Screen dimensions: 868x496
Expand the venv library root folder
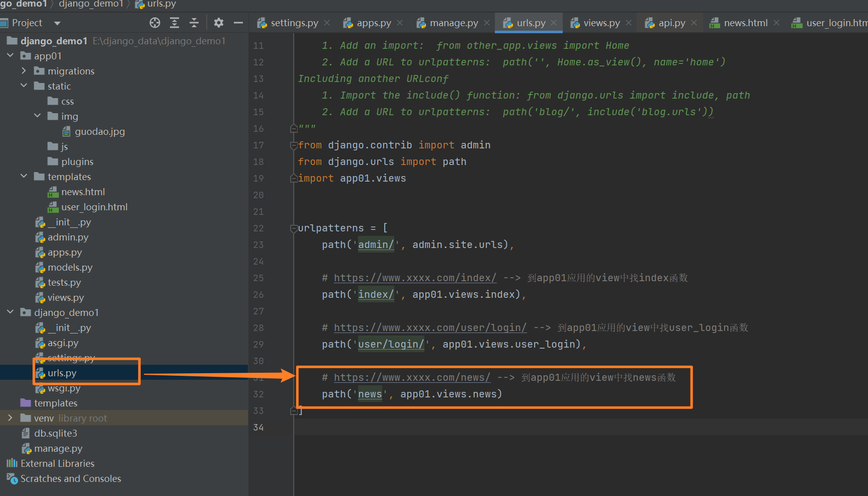(x=10, y=418)
